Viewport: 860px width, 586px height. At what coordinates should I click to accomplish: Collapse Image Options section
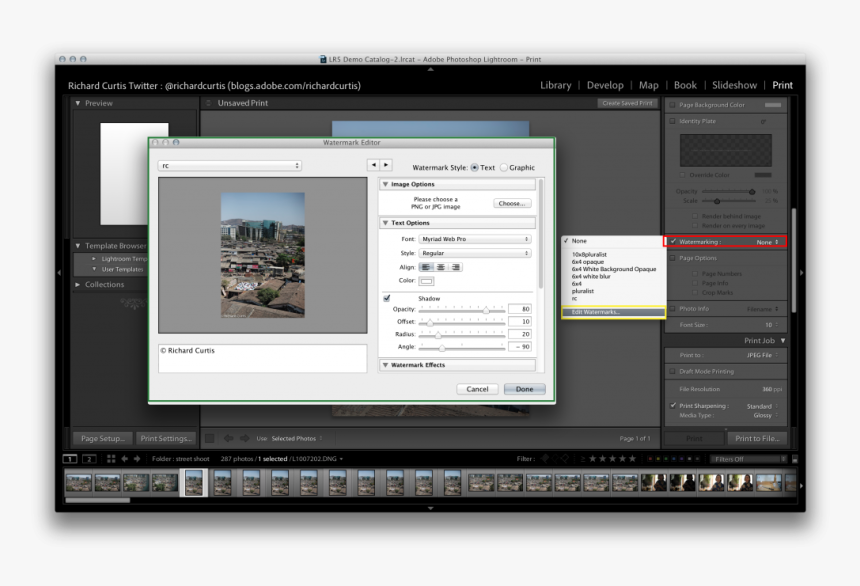386,184
